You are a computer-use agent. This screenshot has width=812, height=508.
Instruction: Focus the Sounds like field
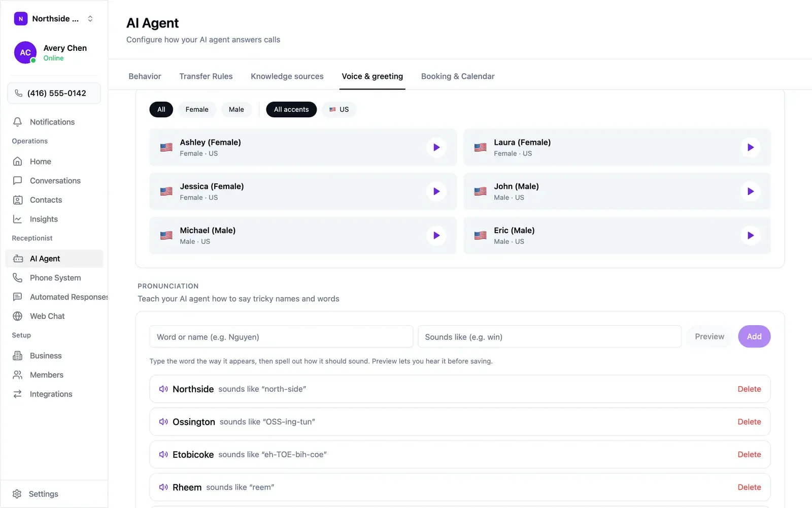(549, 337)
